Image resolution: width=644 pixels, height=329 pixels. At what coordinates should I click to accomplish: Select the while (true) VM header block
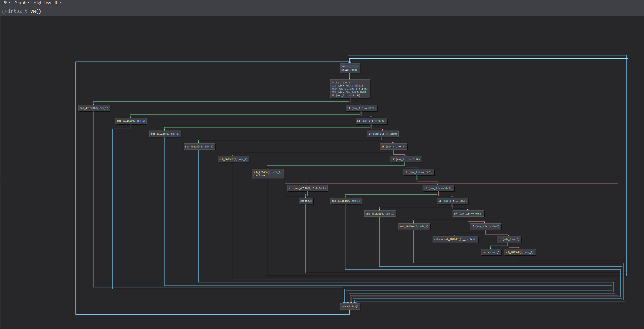pyautogui.click(x=350, y=68)
